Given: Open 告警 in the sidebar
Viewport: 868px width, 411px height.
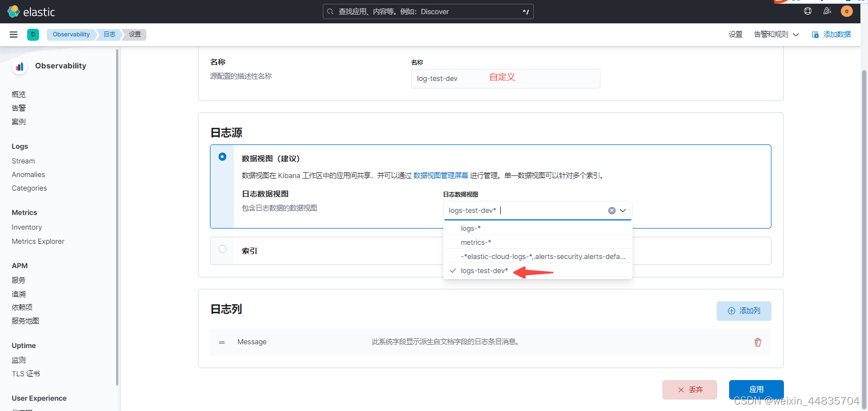Looking at the screenshot, I should 18,108.
